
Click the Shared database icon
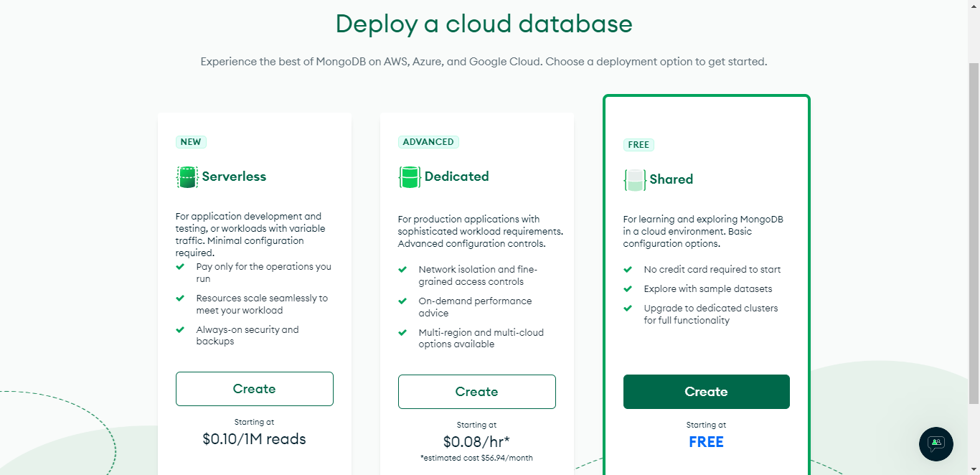click(x=635, y=180)
